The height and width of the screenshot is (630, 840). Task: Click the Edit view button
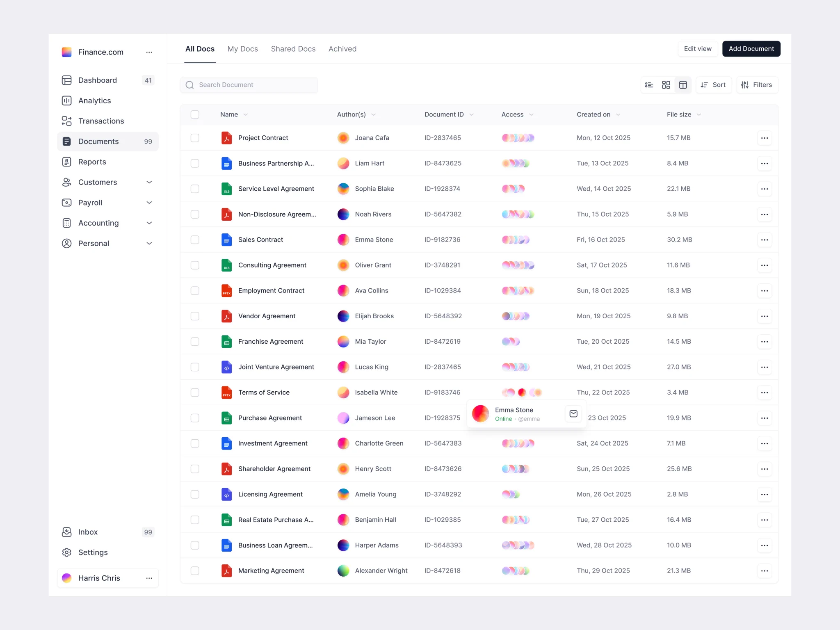pyautogui.click(x=698, y=49)
